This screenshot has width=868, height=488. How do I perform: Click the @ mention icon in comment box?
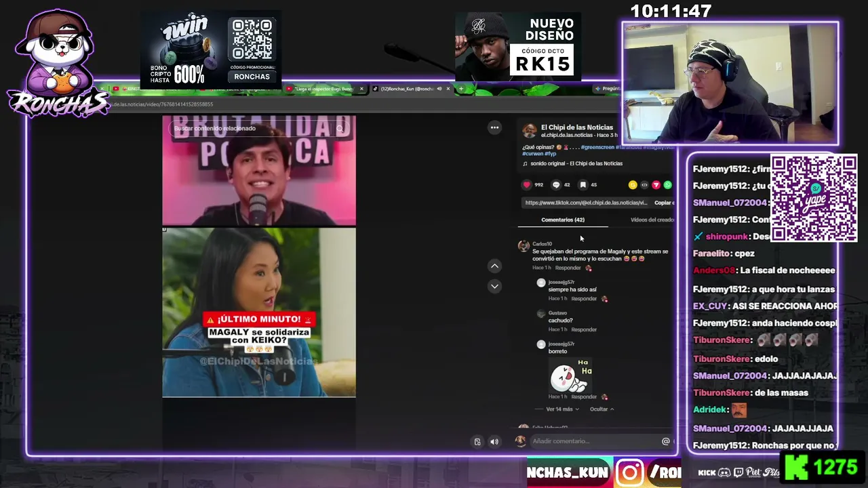[665, 441]
